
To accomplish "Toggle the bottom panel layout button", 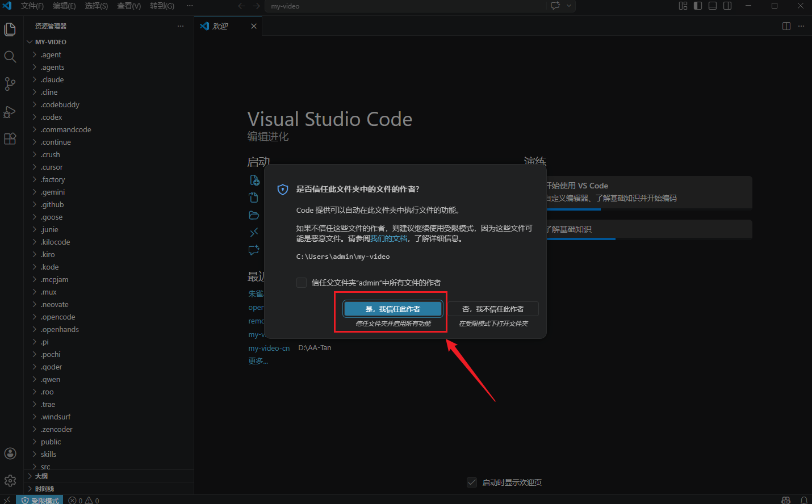I will 713,6.
